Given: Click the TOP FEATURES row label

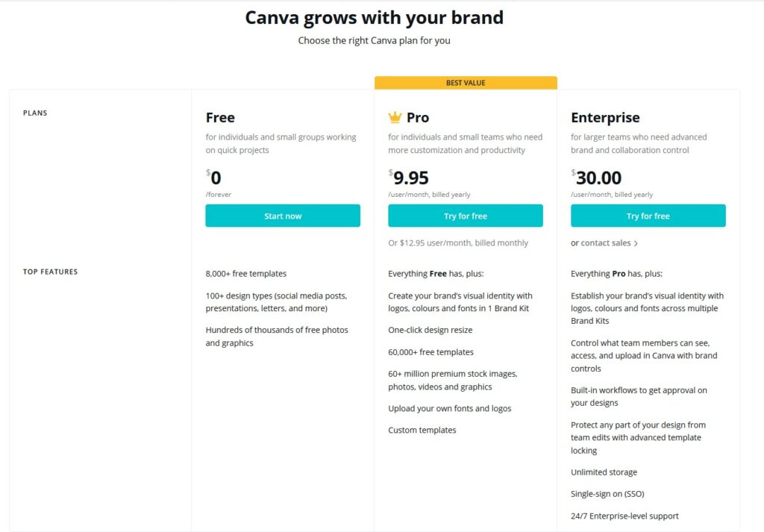Looking at the screenshot, I should click(x=50, y=272).
